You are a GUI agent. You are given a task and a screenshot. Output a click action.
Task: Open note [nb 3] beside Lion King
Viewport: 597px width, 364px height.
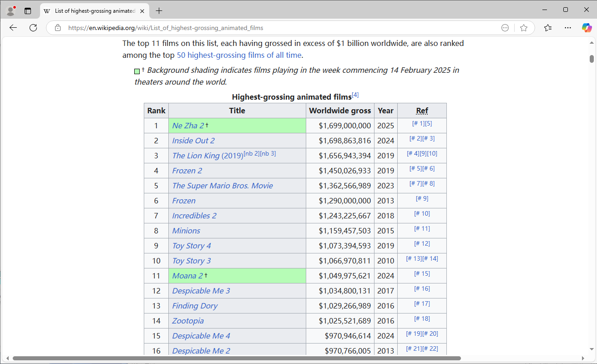(x=268, y=153)
